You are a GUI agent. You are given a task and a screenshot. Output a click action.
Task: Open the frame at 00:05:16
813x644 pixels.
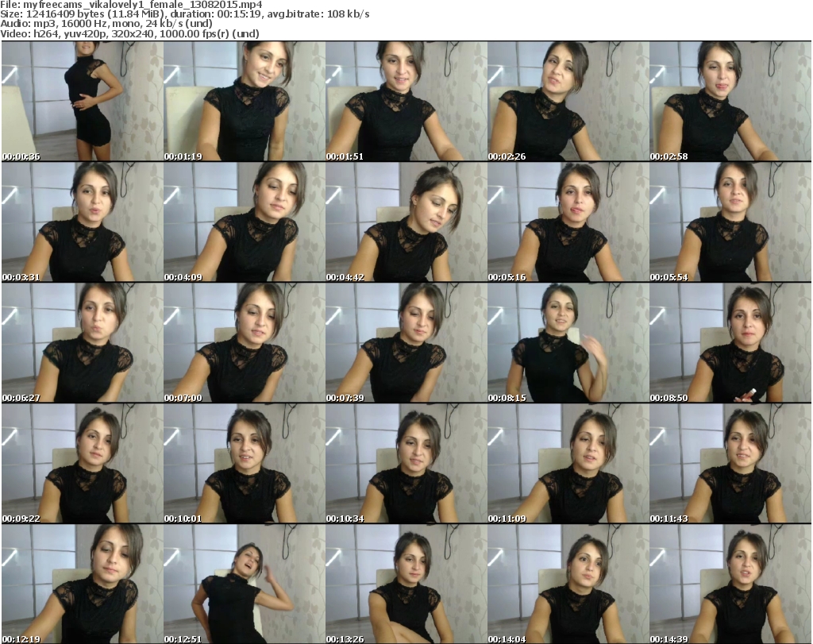click(x=568, y=222)
